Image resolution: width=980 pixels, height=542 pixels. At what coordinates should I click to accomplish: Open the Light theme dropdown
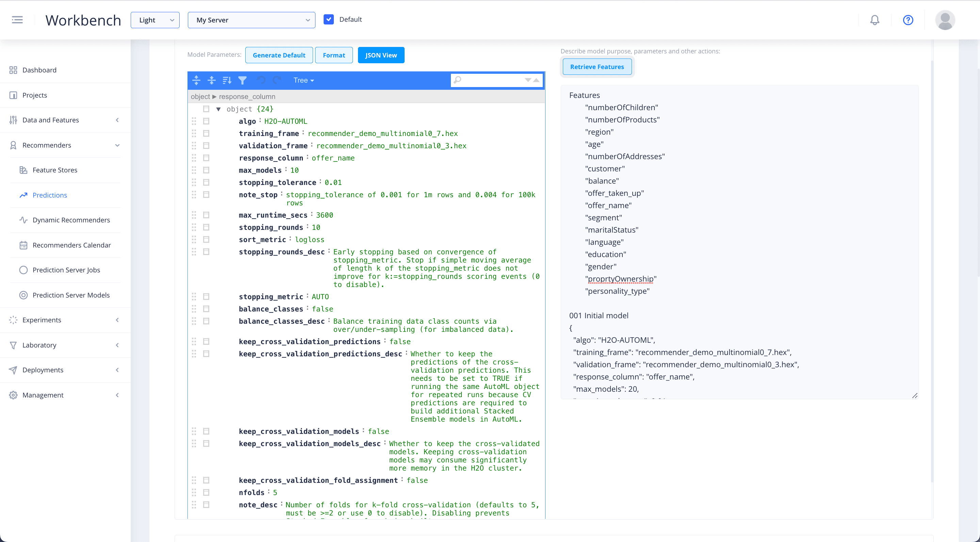click(x=155, y=20)
